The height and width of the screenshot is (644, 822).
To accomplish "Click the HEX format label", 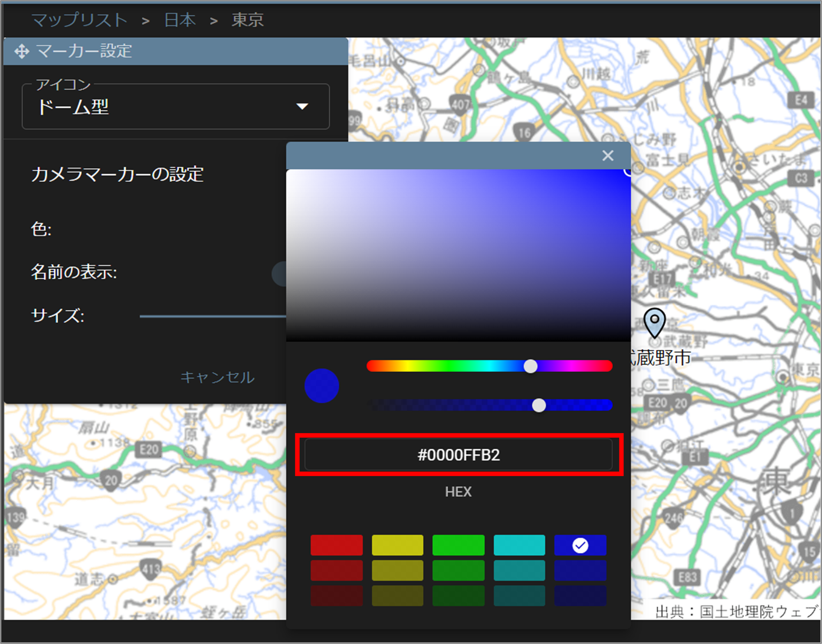I will pyautogui.click(x=458, y=492).
